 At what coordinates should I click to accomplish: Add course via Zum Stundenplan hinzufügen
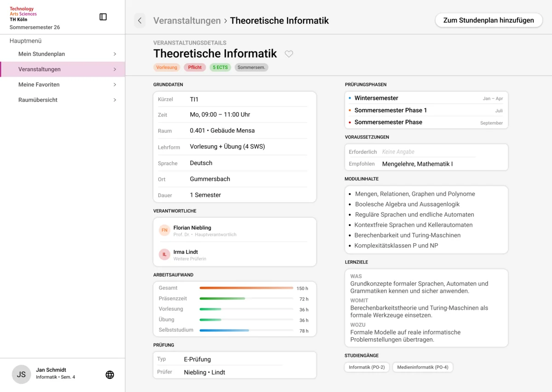(x=489, y=20)
